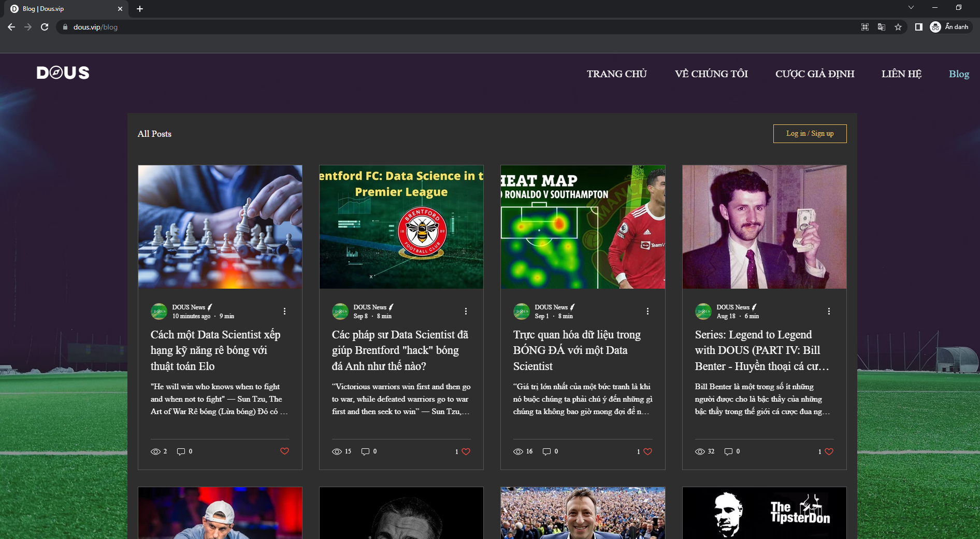
Task: Click the Ronaldo heat map thumbnail
Action: click(x=583, y=227)
